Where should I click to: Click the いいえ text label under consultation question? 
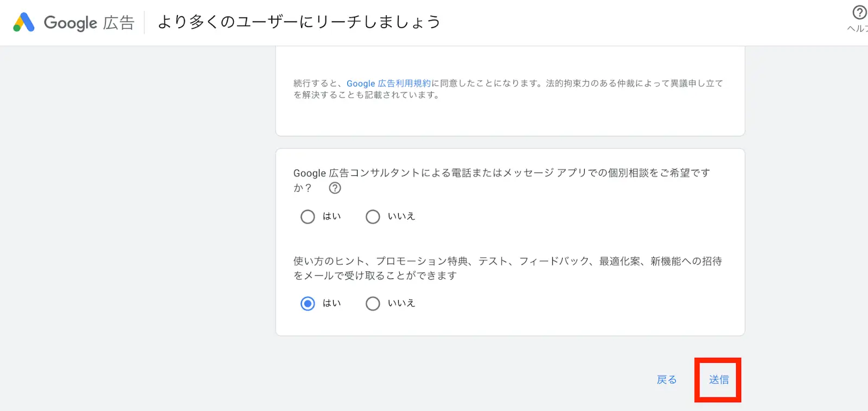coord(401,216)
